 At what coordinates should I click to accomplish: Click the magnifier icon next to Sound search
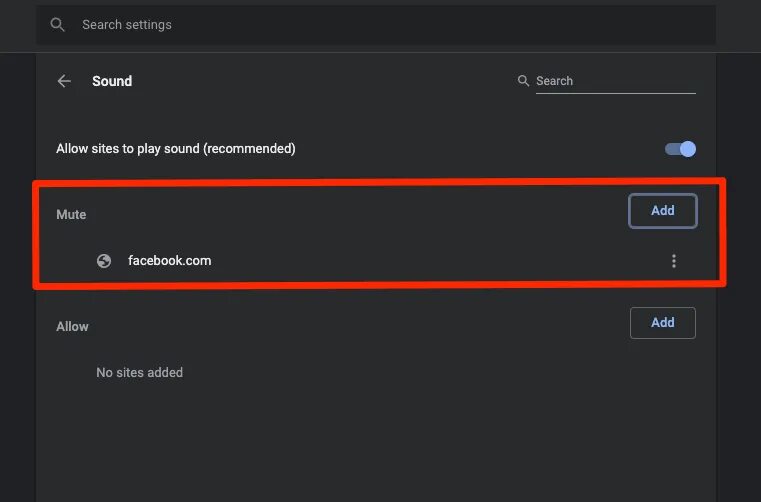523,81
